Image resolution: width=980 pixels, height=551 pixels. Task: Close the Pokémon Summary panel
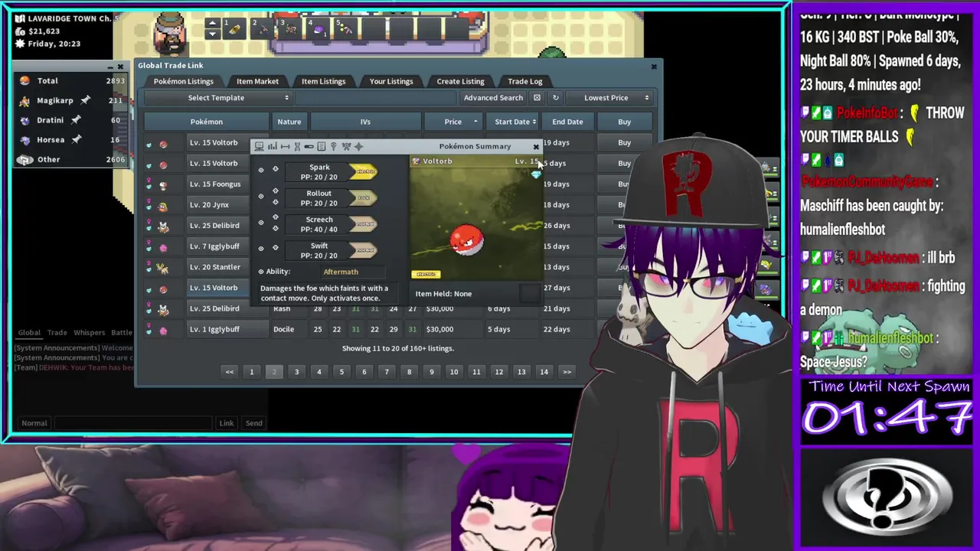(x=536, y=146)
